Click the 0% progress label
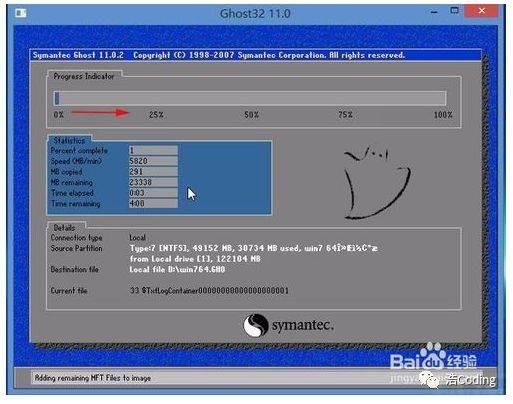Image resolution: width=513 pixels, height=404 pixels. (x=59, y=115)
